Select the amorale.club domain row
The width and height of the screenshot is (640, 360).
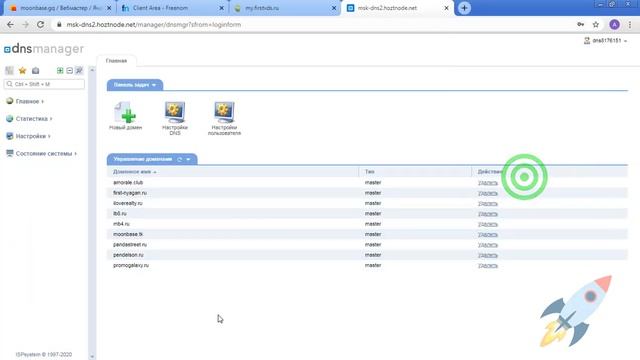click(x=367, y=182)
